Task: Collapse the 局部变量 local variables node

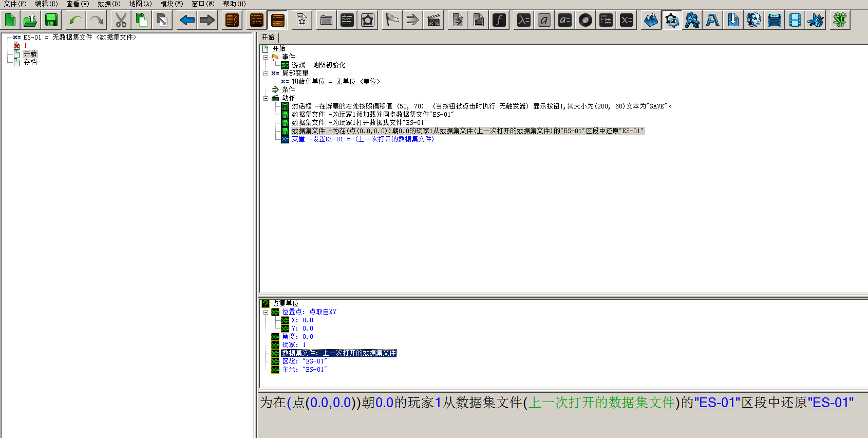Action: tap(266, 74)
